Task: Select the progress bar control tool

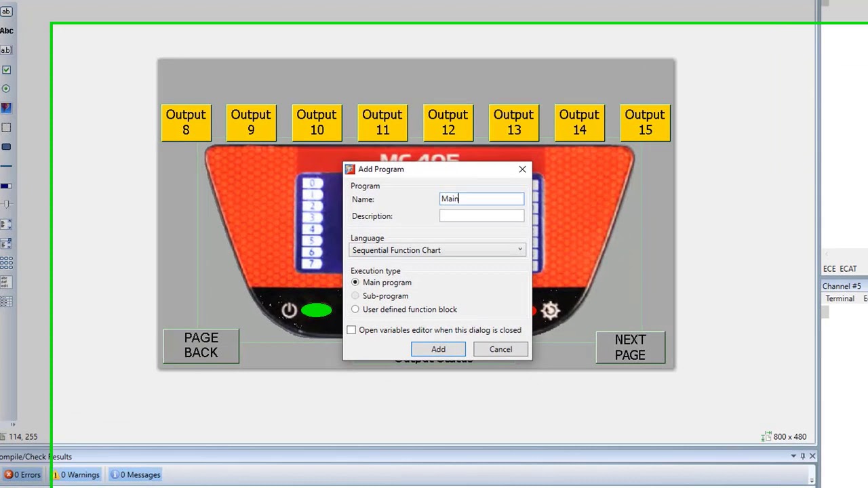Action: tap(6, 186)
